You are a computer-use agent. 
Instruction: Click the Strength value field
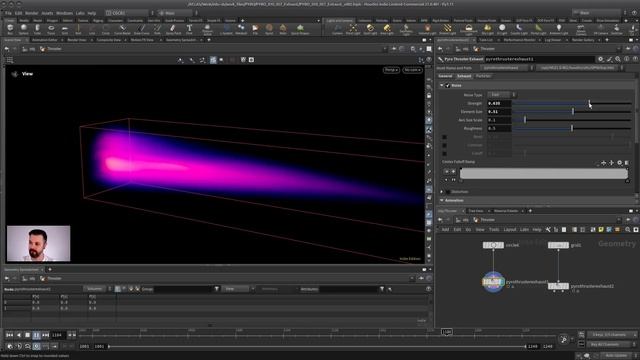click(499, 103)
